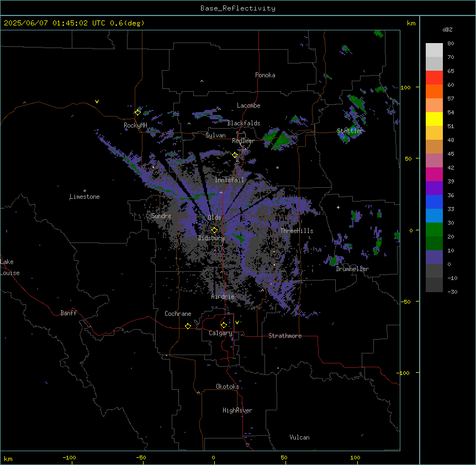The height and width of the screenshot is (465, 476).
Task: Select the Banff label
Action: click(x=68, y=313)
